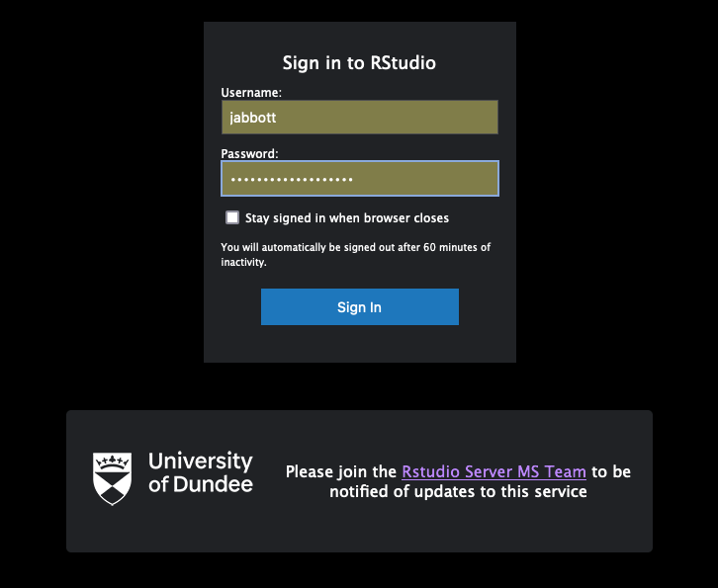This screenshot has height=588, width=718.
Task: Click the "Stay signed in when browser closes" label
Action: [x=347, y=217]
